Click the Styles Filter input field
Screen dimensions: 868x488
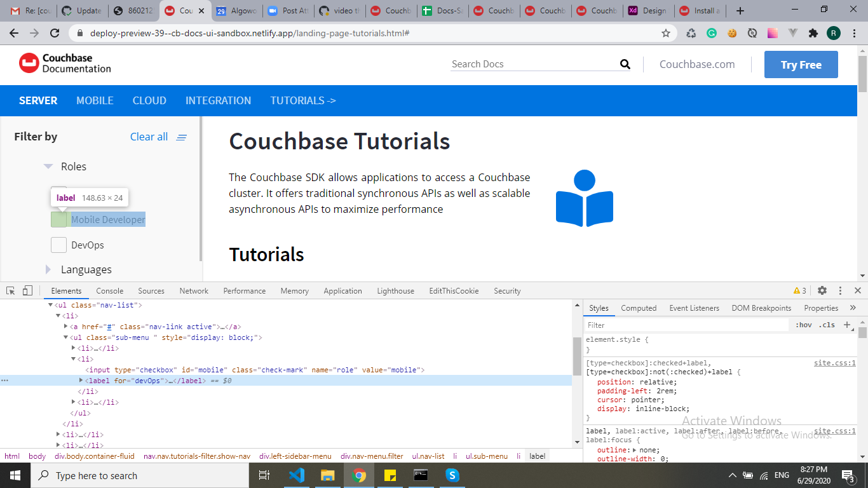[x=687, y=325]
